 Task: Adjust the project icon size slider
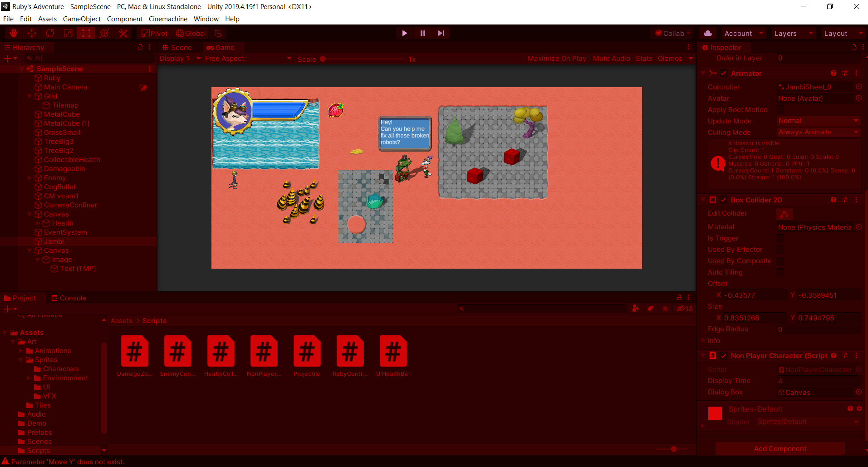(673, 449)
